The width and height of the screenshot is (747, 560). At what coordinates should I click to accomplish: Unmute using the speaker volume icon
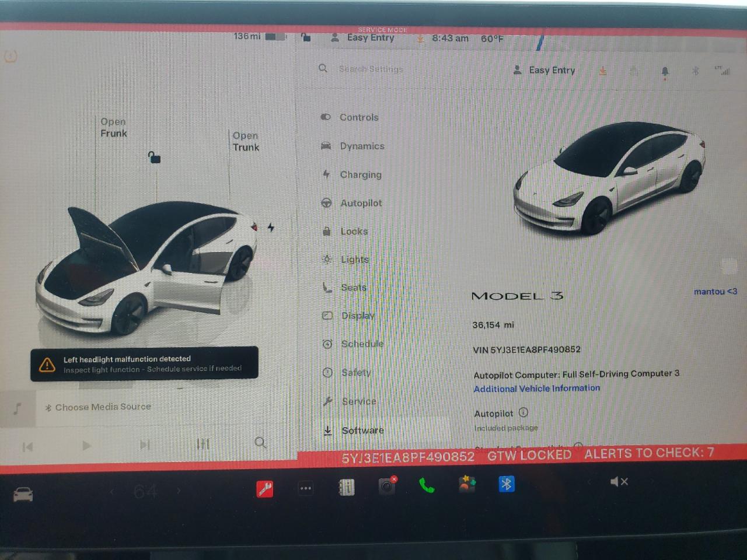pyautogui.click(x=619, y=482)
